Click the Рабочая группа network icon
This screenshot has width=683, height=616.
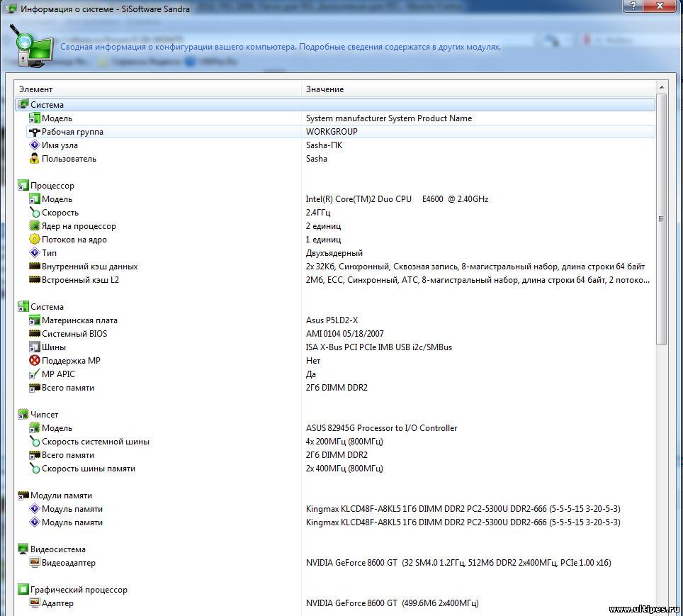click(34, 132)
